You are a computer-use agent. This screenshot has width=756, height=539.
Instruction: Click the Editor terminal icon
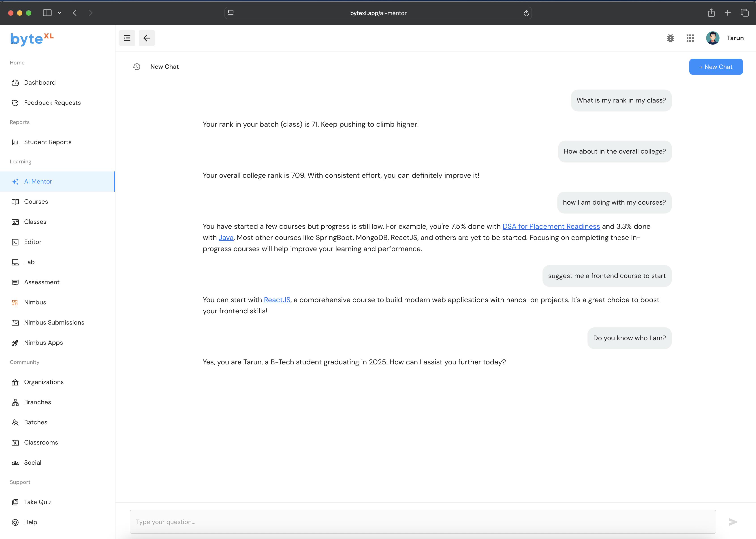(x=15, y=242)
